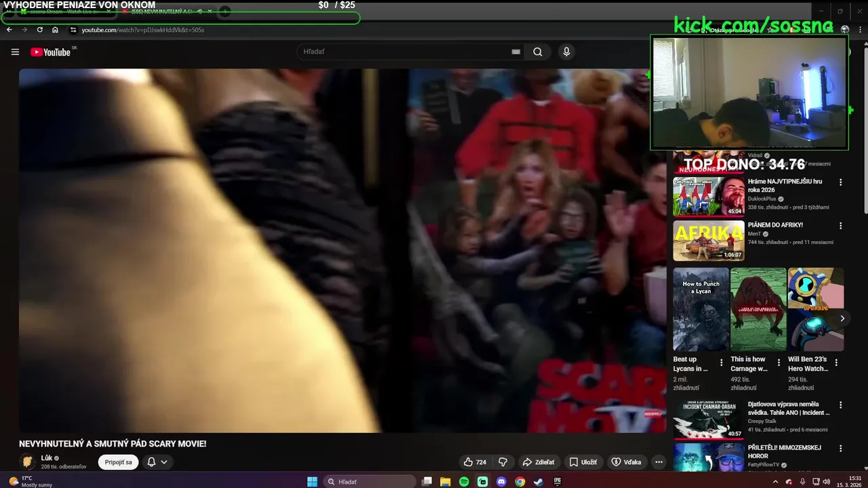Like the video with 724 likes
This screenshot has width=868, height=488.
pos(475,462)
